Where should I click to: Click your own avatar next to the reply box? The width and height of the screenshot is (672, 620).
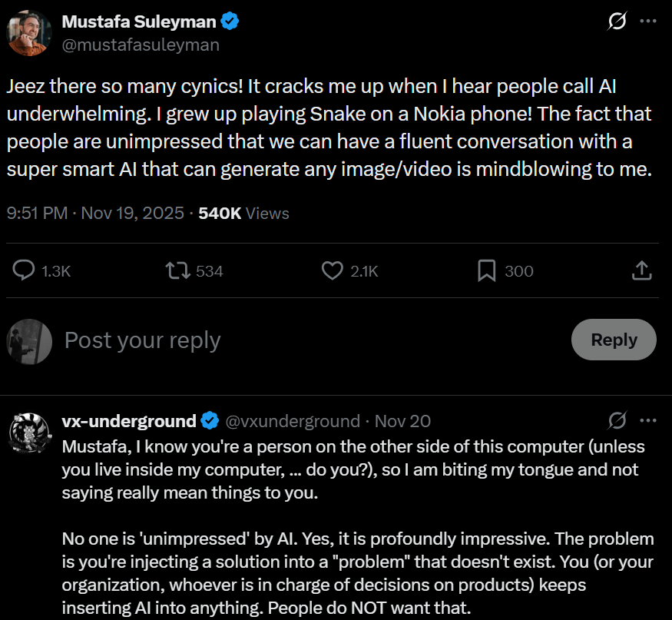click(28, 340)
